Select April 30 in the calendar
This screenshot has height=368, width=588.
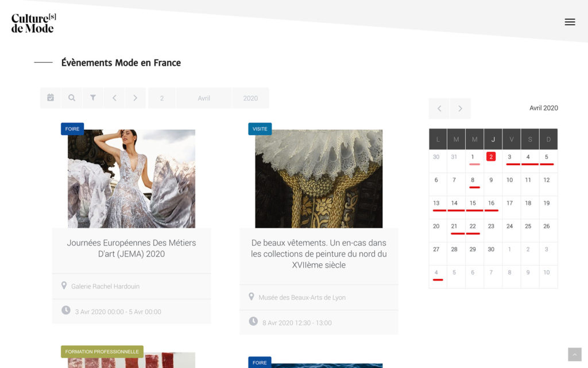pyautogui.click(x=492, y=250)
